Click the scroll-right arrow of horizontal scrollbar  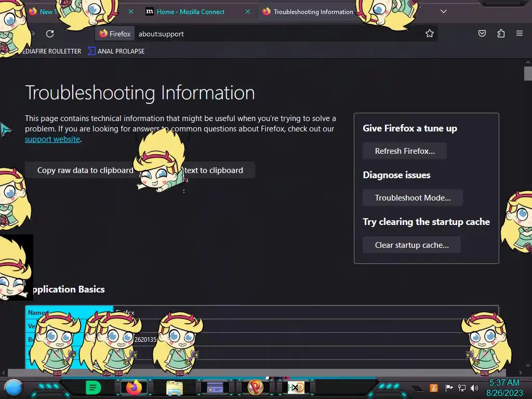click(x=521, y=373)
